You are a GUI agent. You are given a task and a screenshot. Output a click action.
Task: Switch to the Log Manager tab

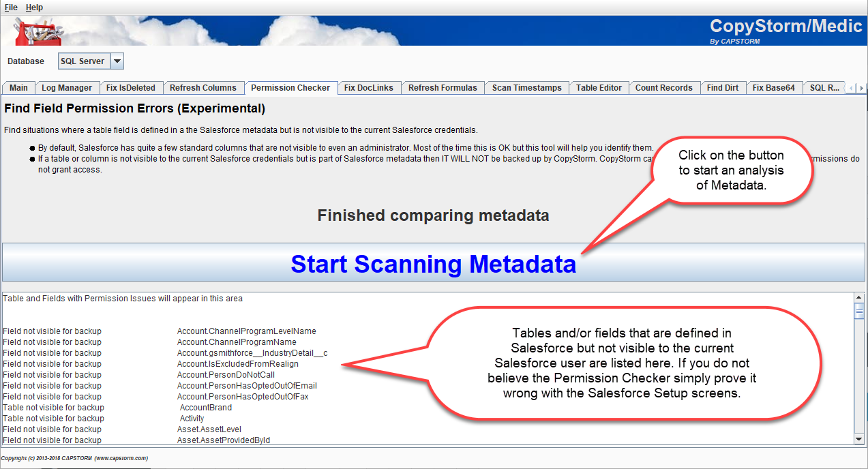point(67,88)
